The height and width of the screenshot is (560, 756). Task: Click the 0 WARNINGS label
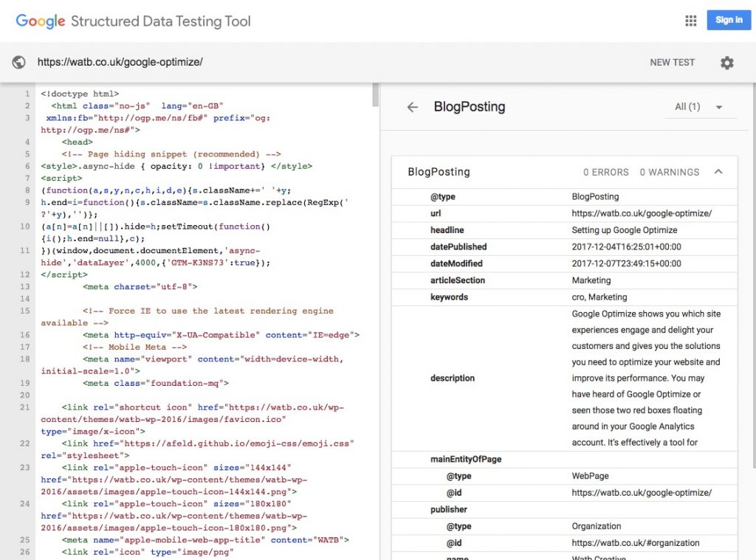669,172
